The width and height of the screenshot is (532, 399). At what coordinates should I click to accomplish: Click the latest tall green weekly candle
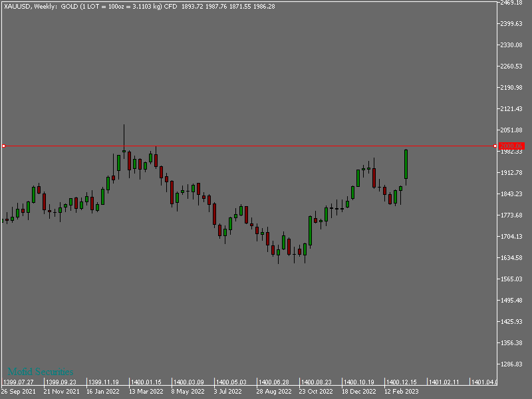point(406,164)
